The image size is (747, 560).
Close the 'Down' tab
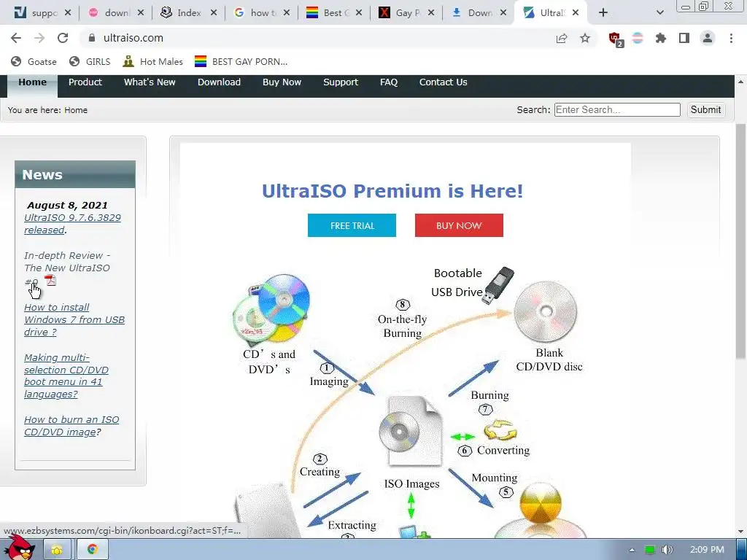click(x=503, y=13)
